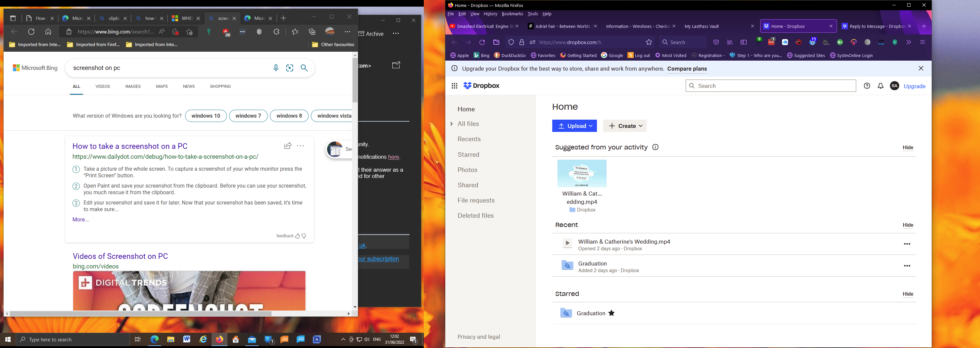The image size is (980, 348).
Task: Click Firefox Save to Pocket icon
Action: coord(716,42)
